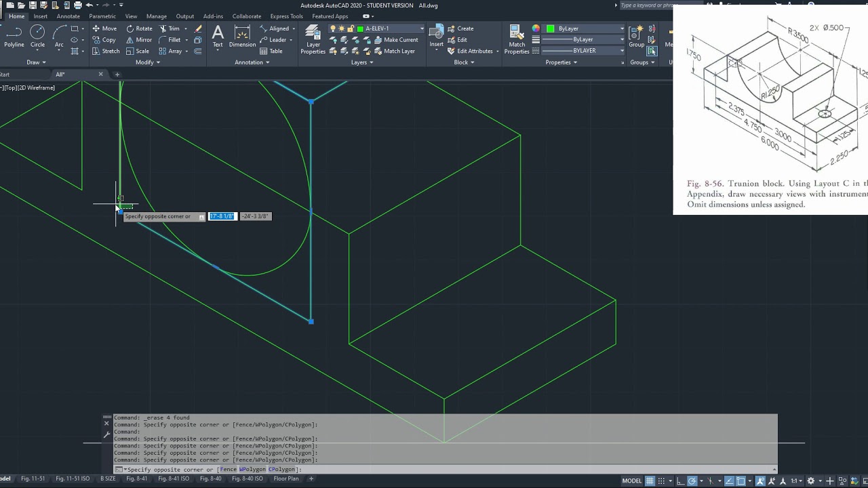868x488 pixels.
Task: Click the Stretch tool
Action: pyautogui.click(x=106, y=51)
